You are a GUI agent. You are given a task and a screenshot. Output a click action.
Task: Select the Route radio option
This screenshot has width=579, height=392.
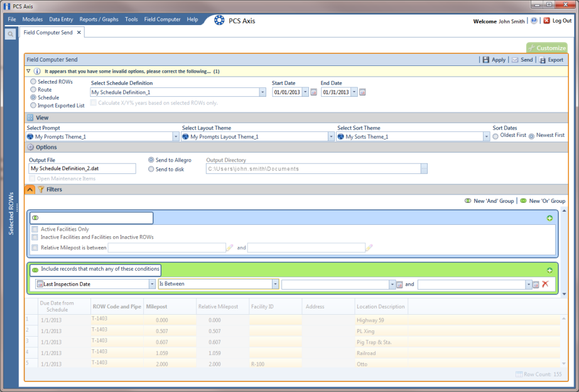coord(33,89)
